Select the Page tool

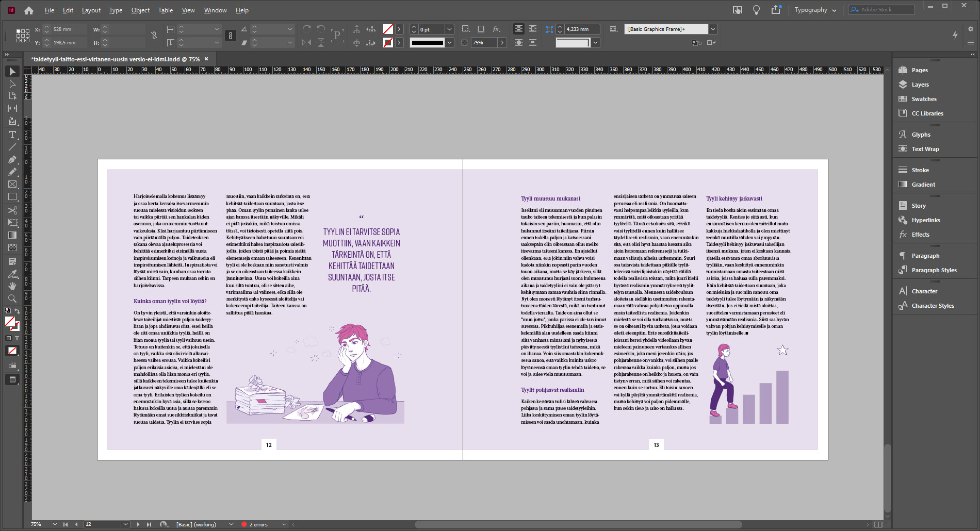[12, 96]
